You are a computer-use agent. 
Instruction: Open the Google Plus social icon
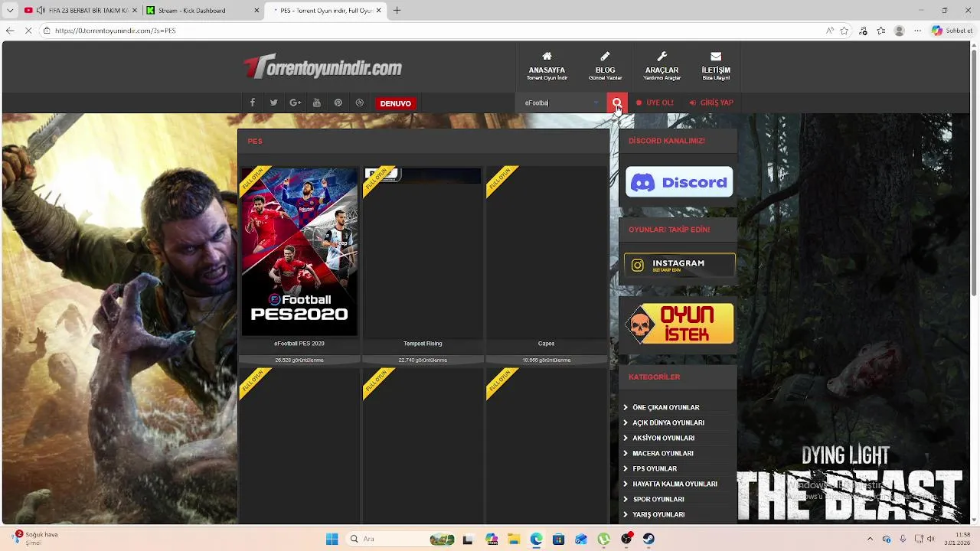pos(295,103)
